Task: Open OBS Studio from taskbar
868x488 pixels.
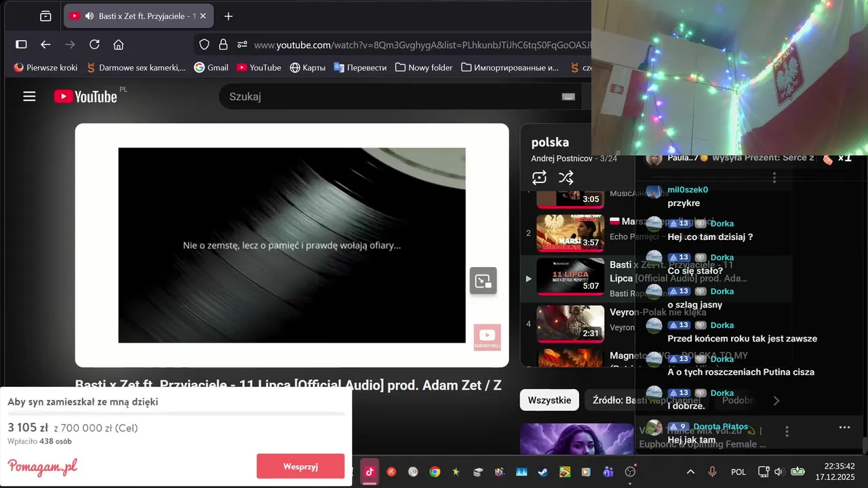Action: (x=630, y=472)
